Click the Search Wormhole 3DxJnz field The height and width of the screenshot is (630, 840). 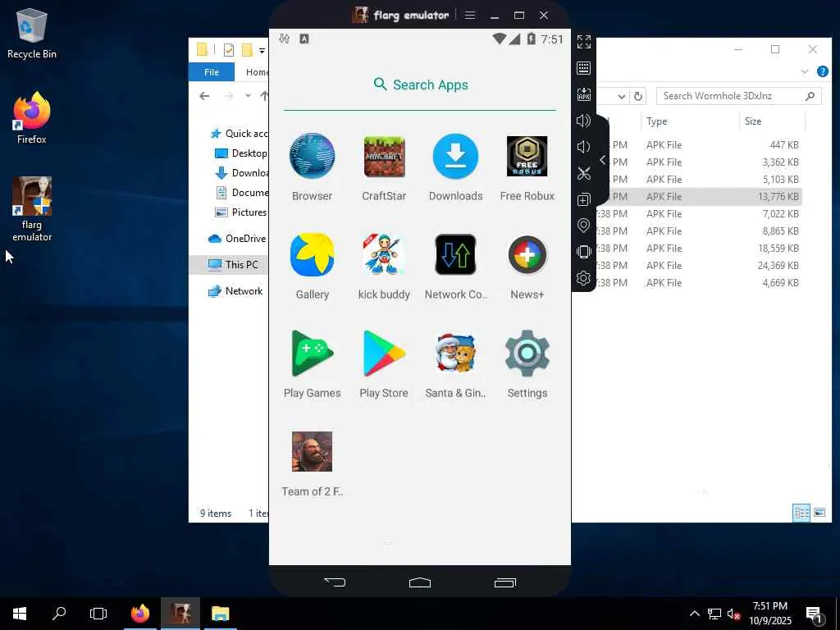click(738, 96)
